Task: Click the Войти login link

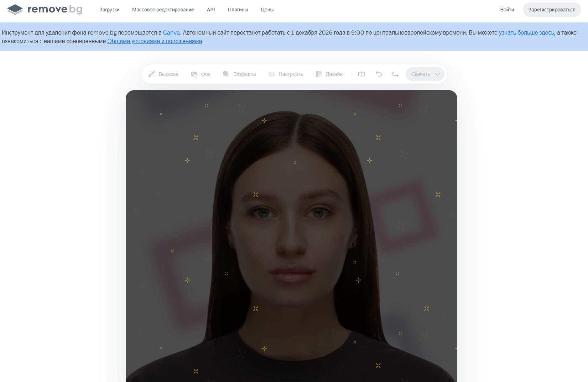Action: point(507,10)
